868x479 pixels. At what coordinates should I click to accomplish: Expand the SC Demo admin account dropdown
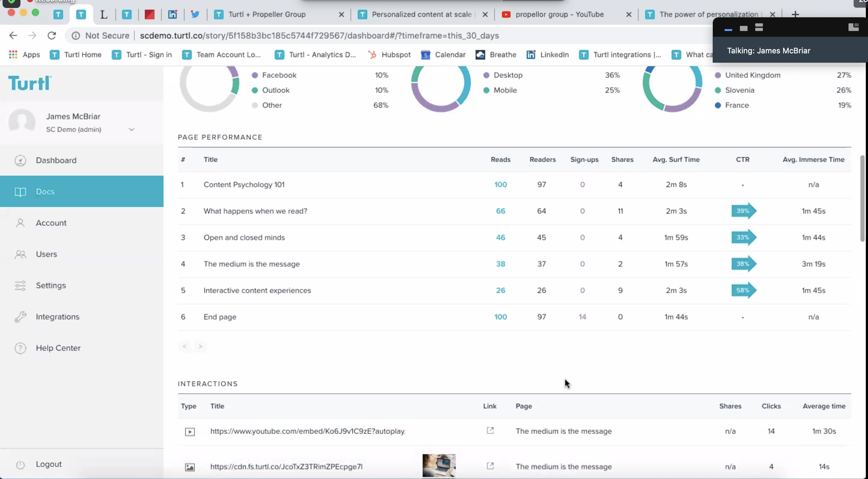tap(131, 129)
